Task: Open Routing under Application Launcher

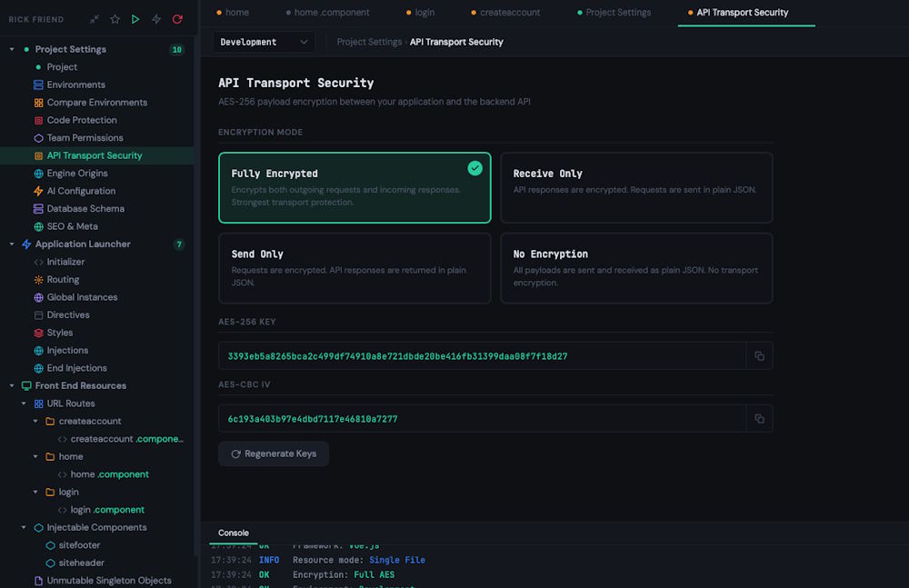Action: click(63, 280)
